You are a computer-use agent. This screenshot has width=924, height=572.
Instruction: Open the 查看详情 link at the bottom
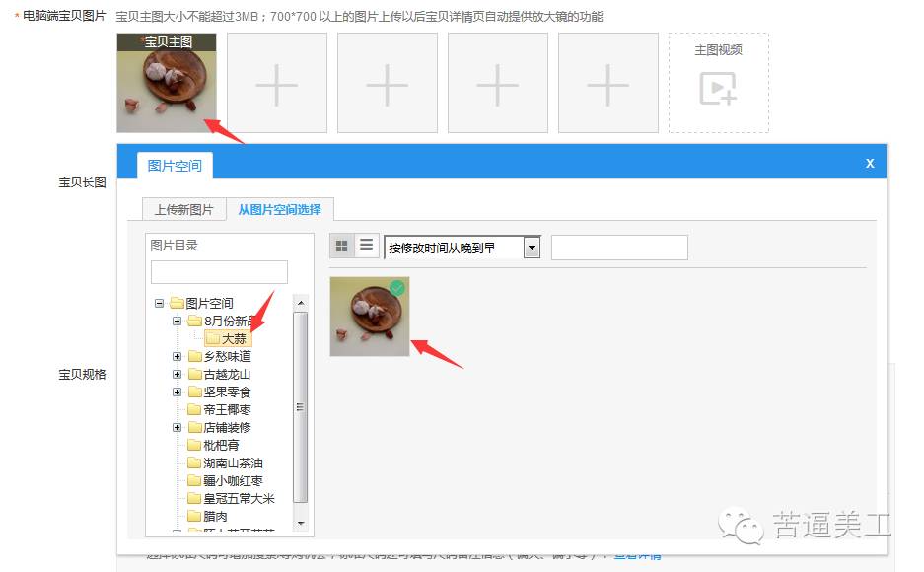point(639,555)
